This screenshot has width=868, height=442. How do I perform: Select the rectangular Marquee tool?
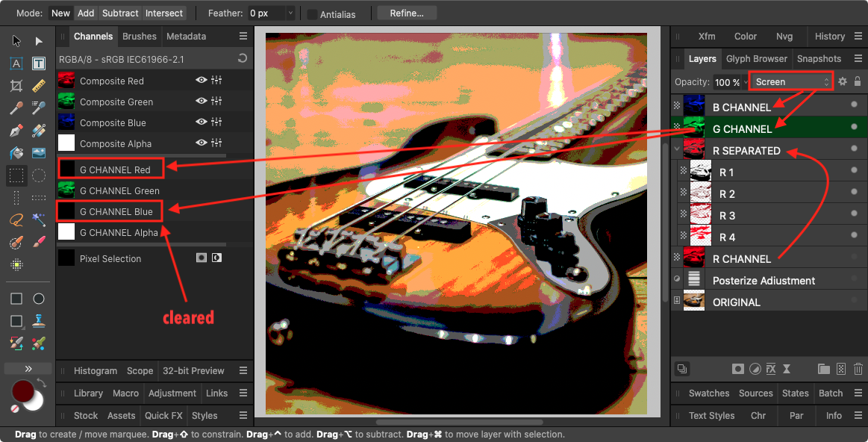(x=16, y=175)
